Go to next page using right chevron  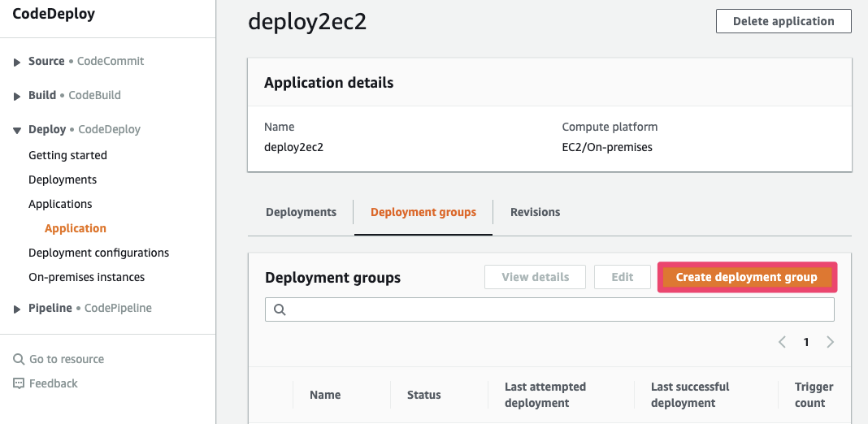coord(830,342)
